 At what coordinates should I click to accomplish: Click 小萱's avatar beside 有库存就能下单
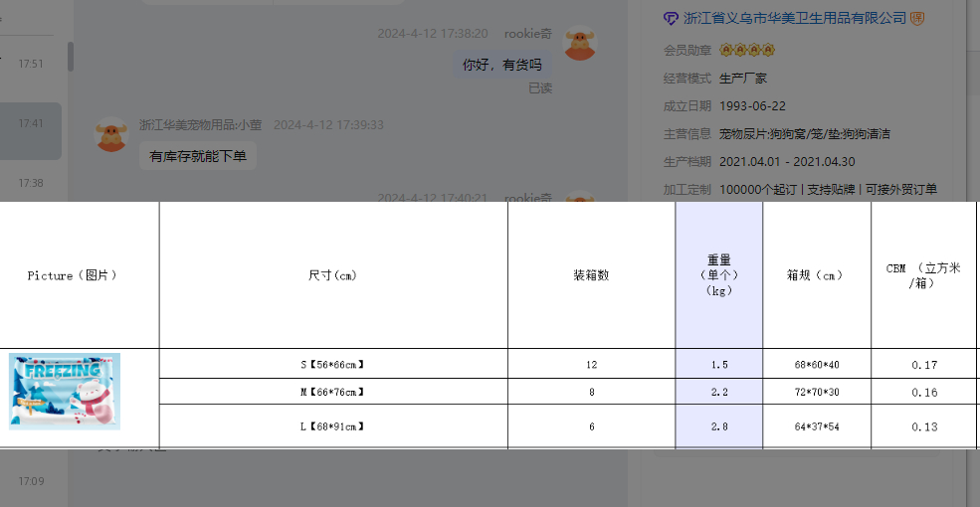click(x=111, y=134)
